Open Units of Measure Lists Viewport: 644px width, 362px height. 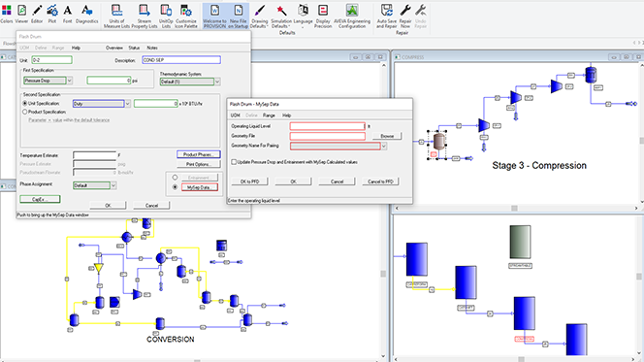tap(116, 16)
